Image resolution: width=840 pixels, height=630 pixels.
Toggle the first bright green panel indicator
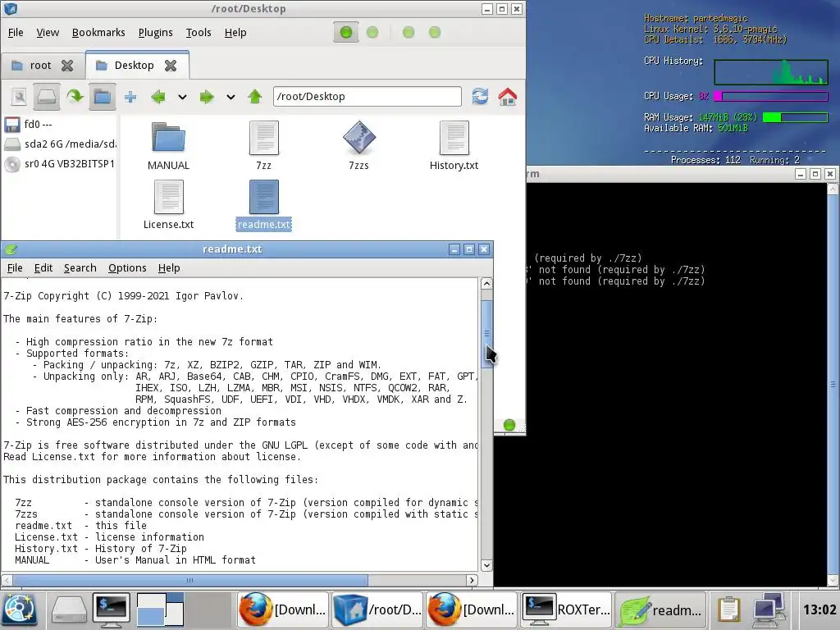(346, 33)
